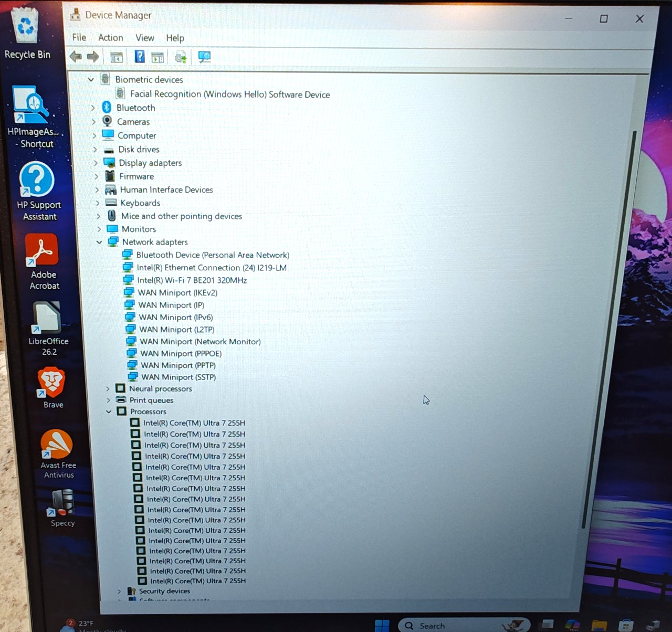
Task: Select Bluetooth Device (Personal Area Network)
Action: (213, 255)
